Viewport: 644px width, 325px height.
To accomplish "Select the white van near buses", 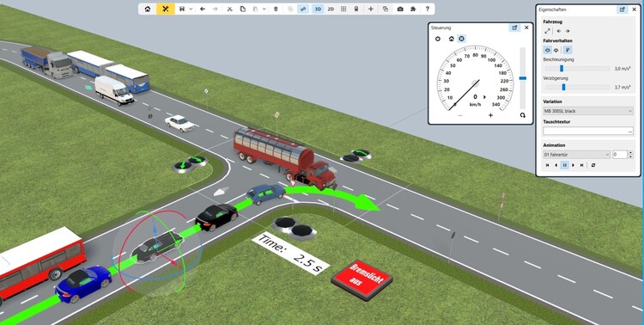I will tap(113, 90).
